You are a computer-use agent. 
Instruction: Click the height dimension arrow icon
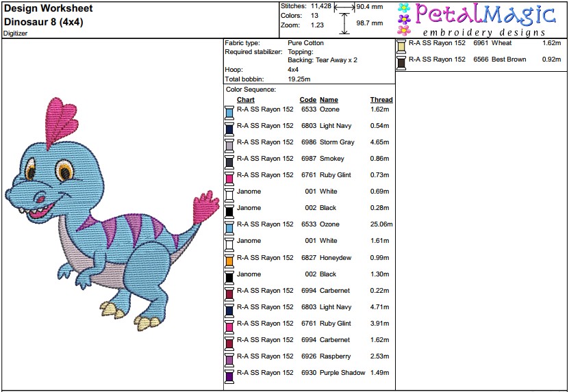[x=344, y=23]
